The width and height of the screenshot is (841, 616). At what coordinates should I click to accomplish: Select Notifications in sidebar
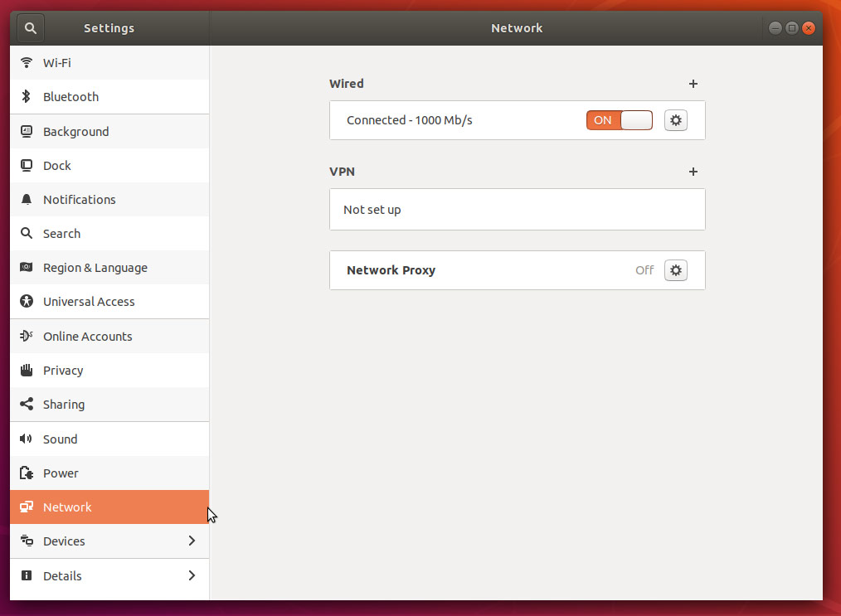point(109,200)
